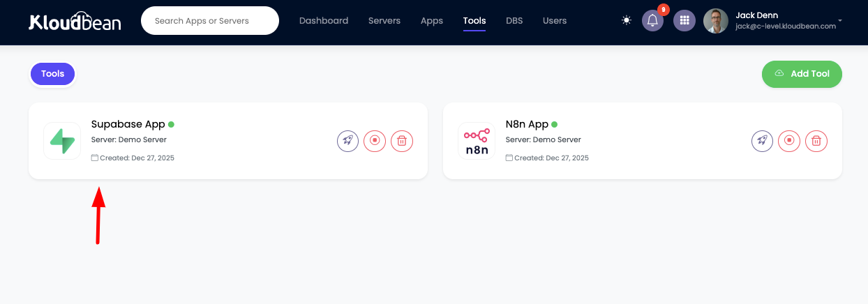Click the Add Tool button

click(802, 74)
